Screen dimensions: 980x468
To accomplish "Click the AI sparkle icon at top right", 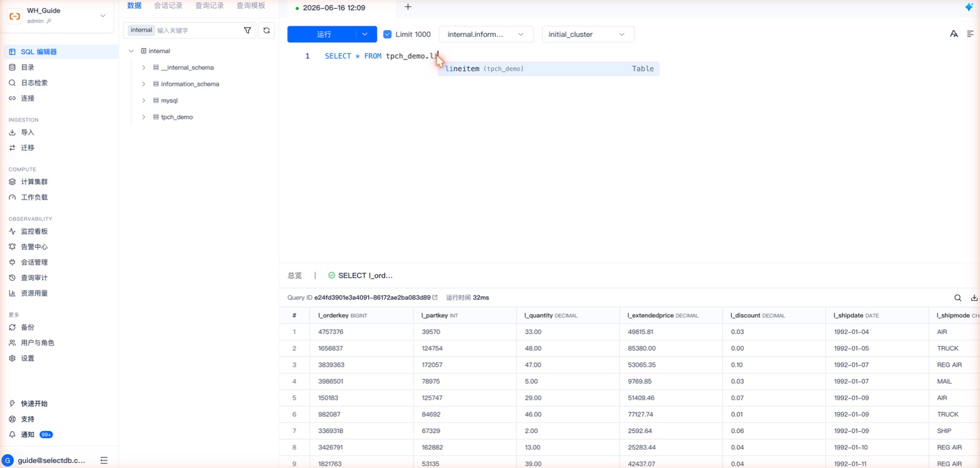I will click(x=969, y=8).
